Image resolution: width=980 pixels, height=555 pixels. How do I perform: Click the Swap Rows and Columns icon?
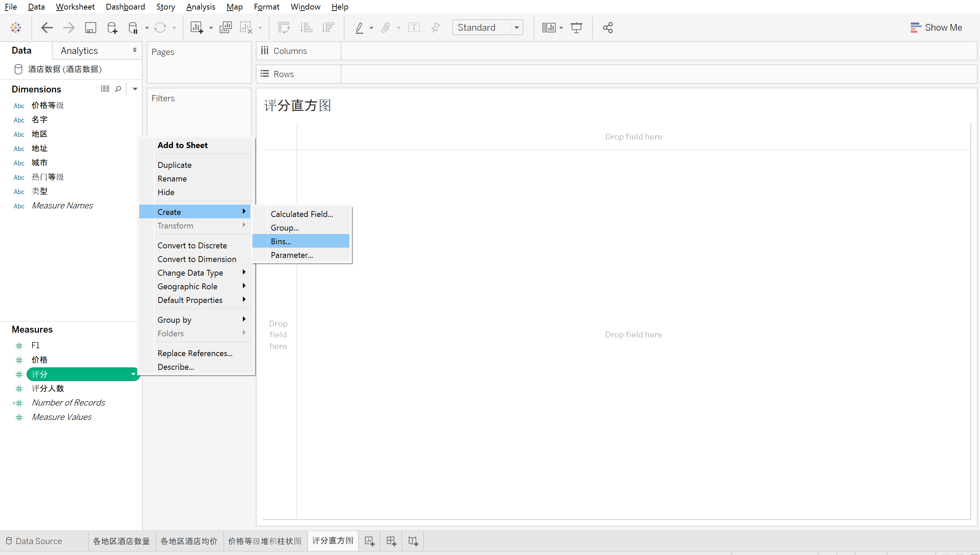[x=283, y=27]
